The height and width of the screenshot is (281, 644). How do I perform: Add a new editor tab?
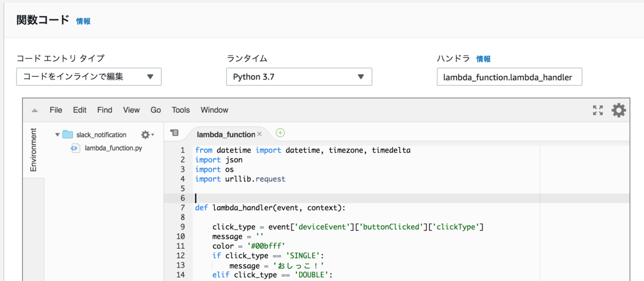tap(280, 133)
